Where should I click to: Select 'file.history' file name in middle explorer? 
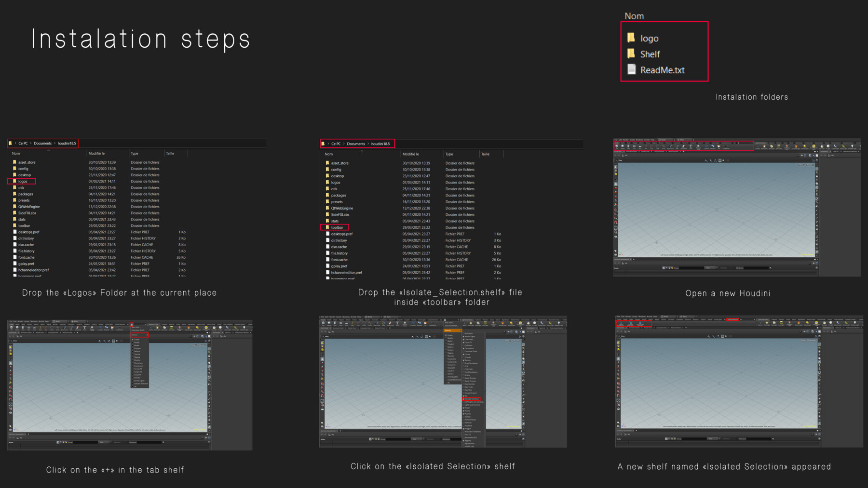point(339,253)
